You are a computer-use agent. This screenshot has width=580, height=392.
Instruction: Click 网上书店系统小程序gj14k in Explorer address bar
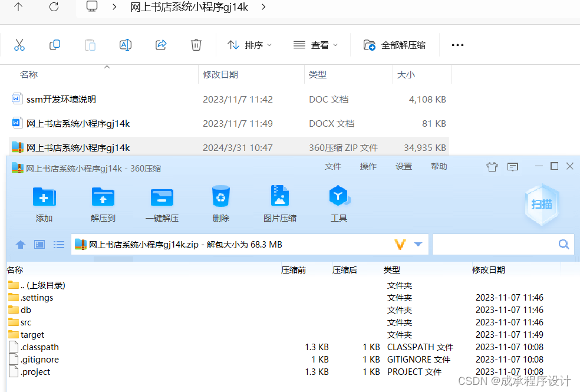coord(189,6)
